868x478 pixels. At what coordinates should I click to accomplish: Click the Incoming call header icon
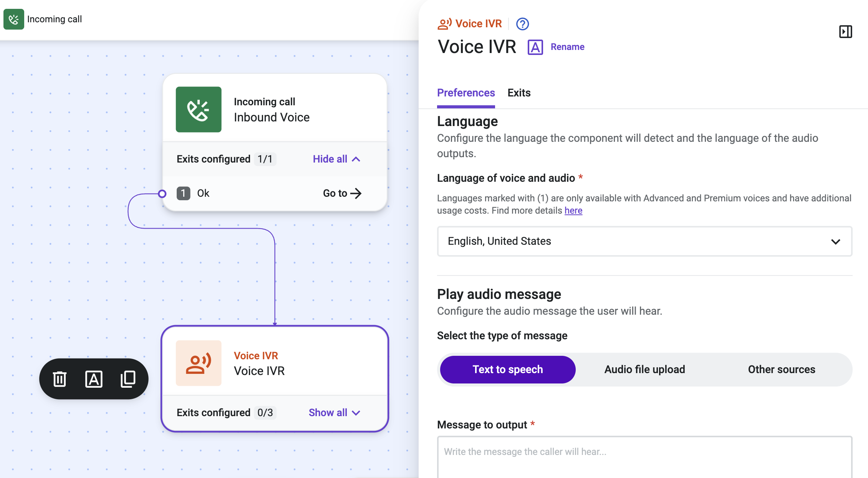[x=14, y=19]
